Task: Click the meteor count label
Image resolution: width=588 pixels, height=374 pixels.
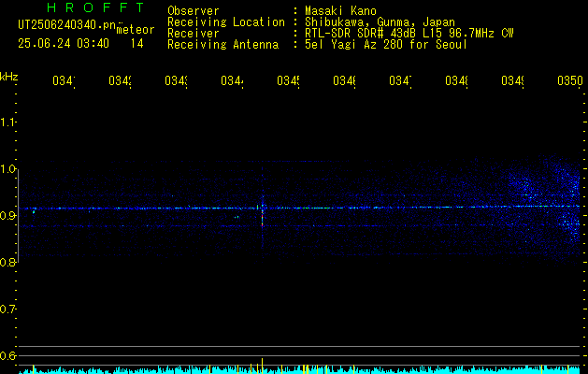Action: click(136, 30)
